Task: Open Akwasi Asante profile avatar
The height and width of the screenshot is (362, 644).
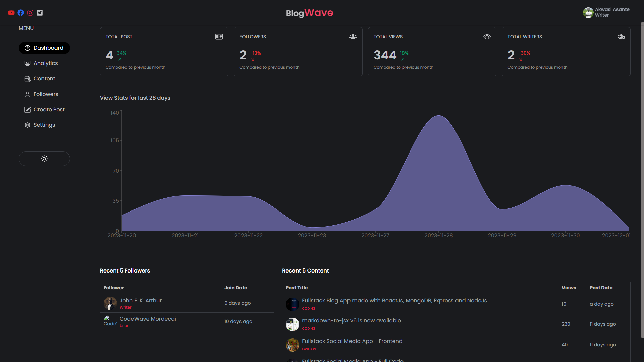Action: (x=588, y=13)
